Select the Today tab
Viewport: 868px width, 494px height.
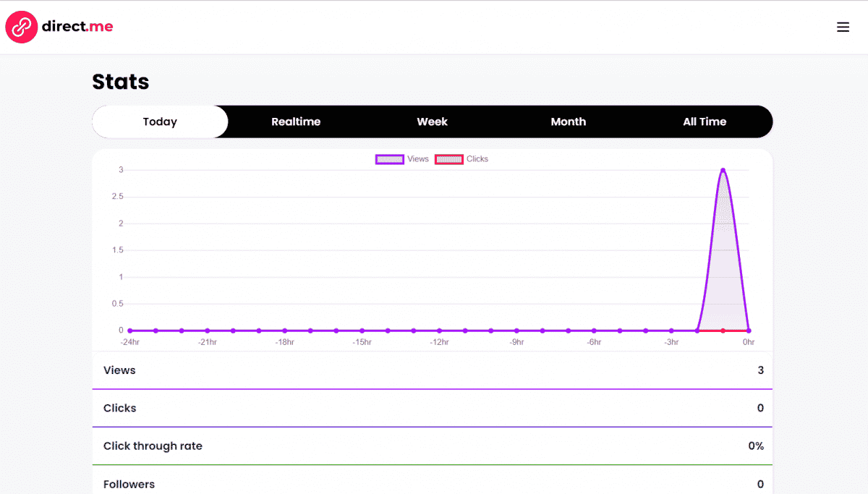(x=160, y=122)
